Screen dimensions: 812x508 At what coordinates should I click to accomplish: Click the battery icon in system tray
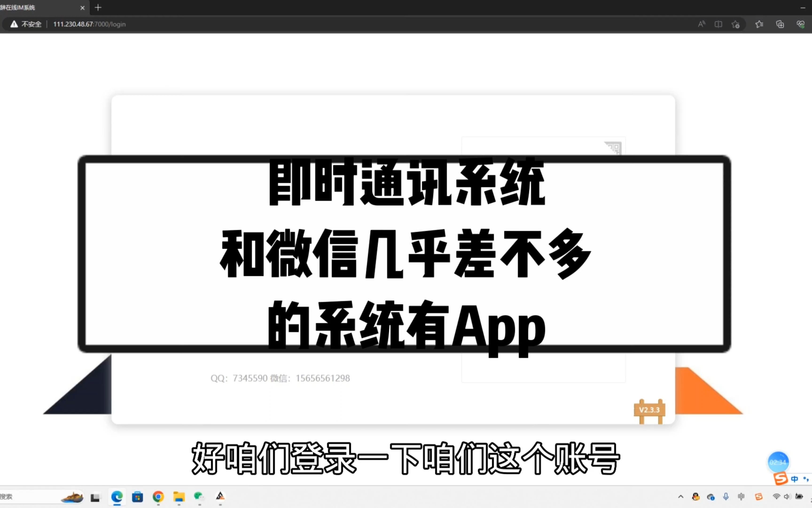tap(800, 496)
